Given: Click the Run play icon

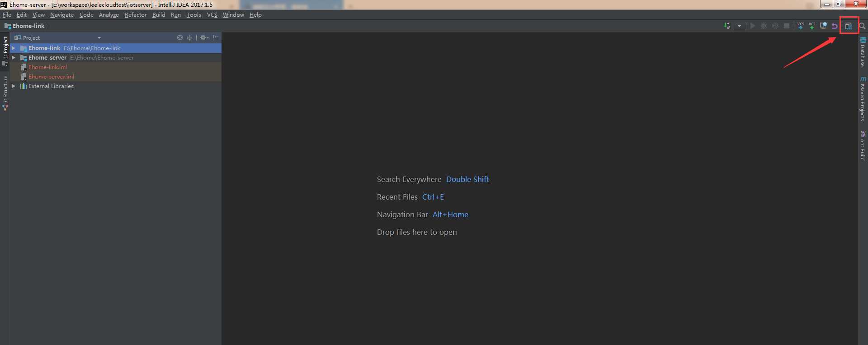Looking at the screenshot, I should point(753,26).
